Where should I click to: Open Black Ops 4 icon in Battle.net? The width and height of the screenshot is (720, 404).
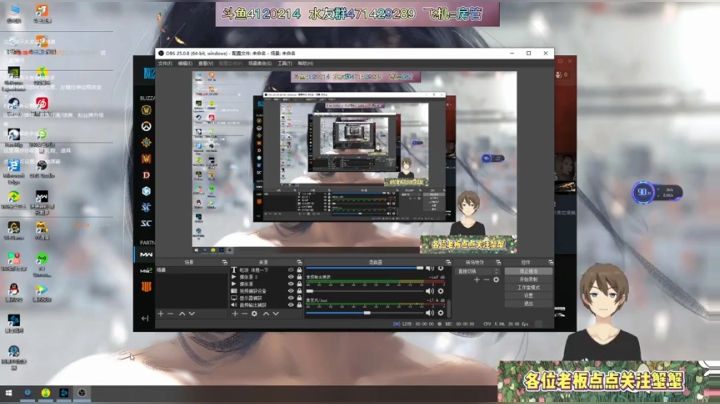(146, 287)
